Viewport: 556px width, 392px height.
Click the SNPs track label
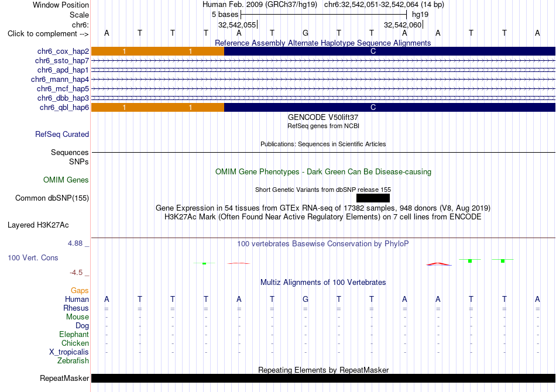79,161
